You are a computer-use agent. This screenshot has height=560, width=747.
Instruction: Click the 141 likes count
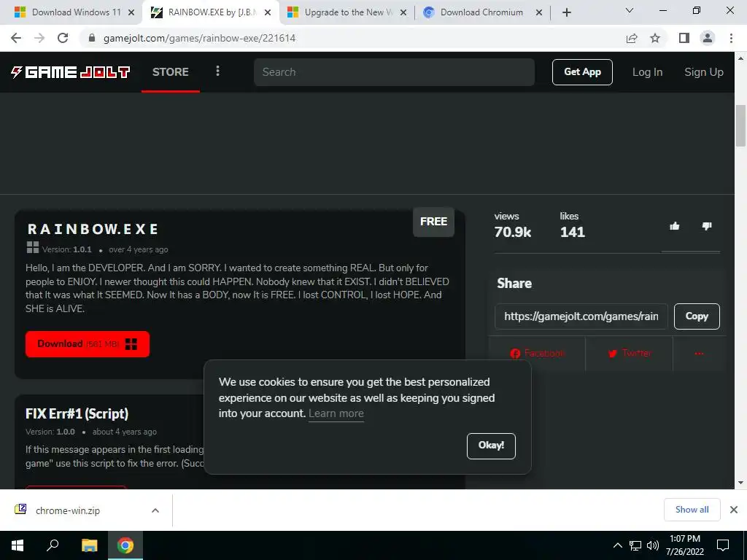pyautogui.click(x=572, y=232)
